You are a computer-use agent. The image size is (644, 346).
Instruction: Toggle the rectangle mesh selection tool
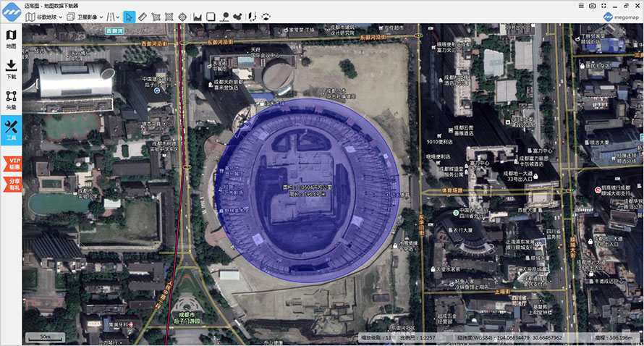point(169,17)
